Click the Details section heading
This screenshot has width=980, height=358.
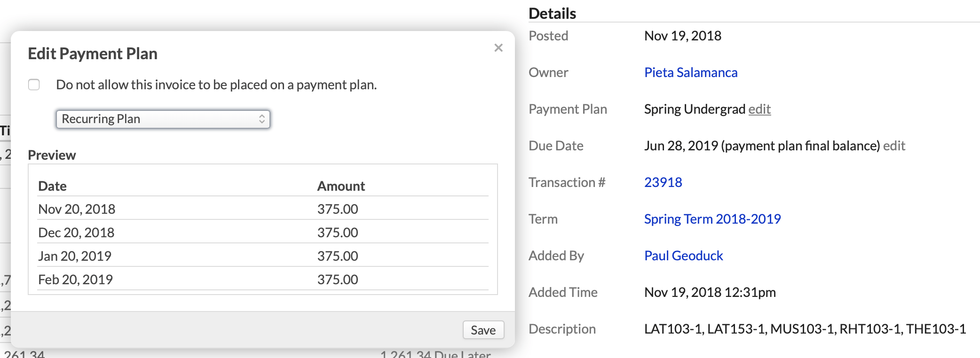click(x=552, y=13)
